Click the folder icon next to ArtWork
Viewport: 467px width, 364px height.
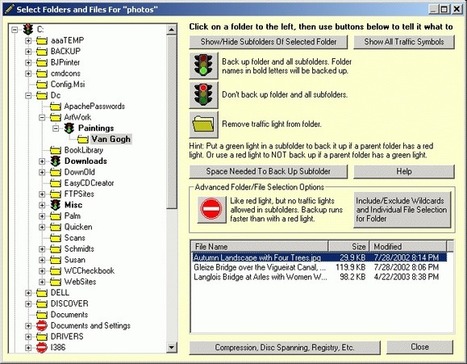coord(55,117)
